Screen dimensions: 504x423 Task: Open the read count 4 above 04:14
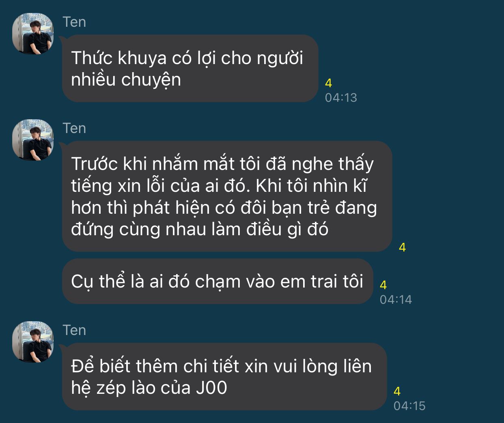[x=383, y=285]
